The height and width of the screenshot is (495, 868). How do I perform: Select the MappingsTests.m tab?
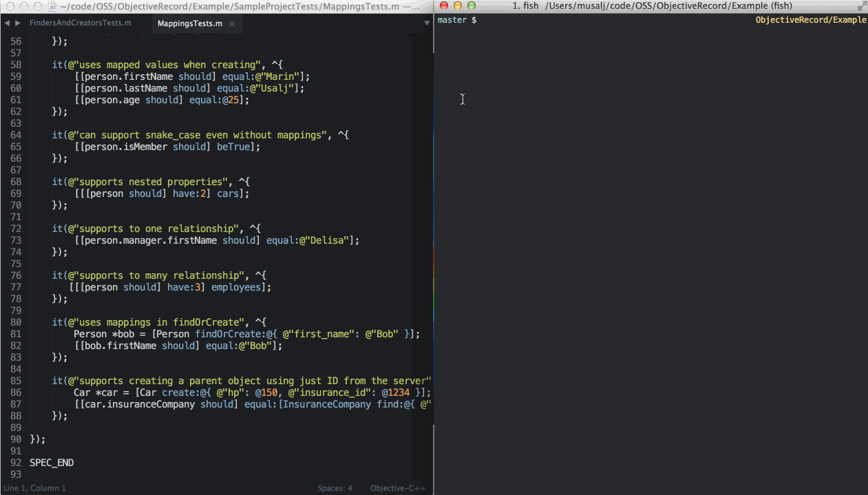coord(189,23)
